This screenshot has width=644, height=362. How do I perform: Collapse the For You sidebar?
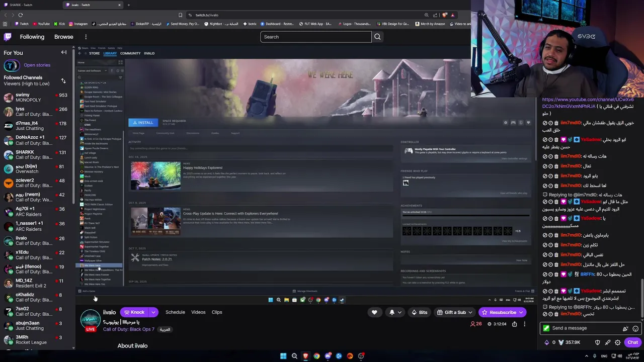pos(64,52)
